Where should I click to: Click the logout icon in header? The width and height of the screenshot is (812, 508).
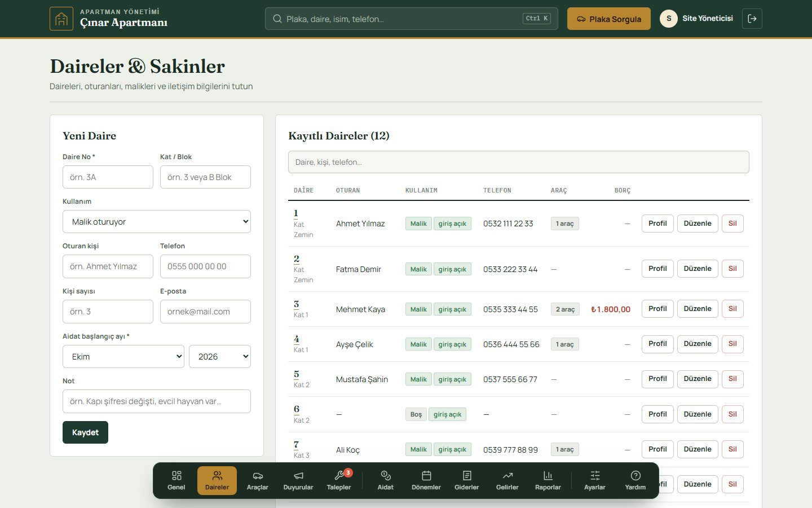click(752, 19)
